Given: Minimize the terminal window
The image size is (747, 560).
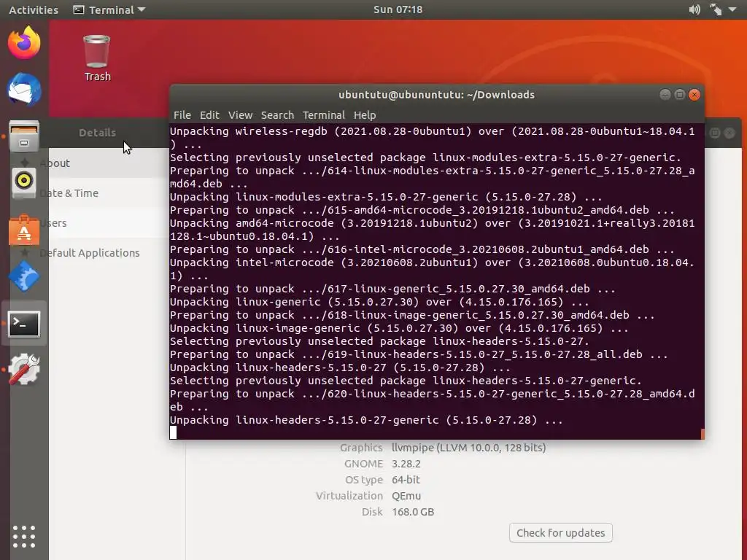Looking at the screenshot, I should click(x=665, y=95).
